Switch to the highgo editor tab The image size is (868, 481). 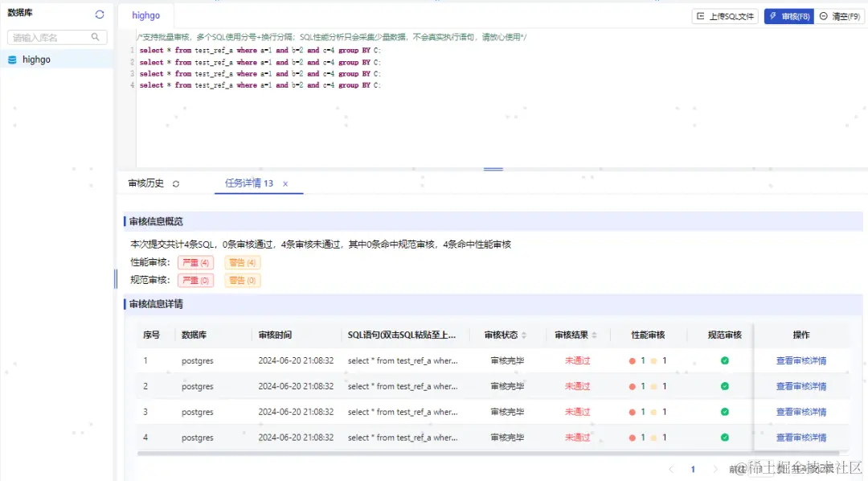[x=146, y=15]
